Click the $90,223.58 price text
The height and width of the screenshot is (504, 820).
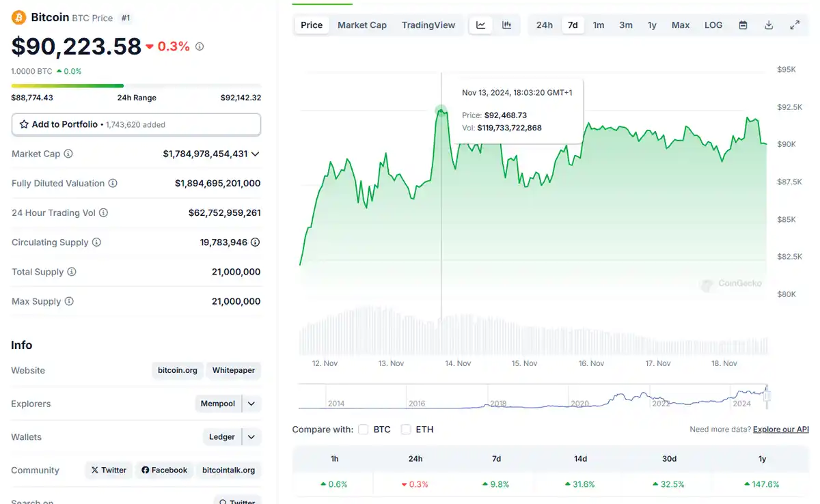pyautogui.click(x=77, y=46)
